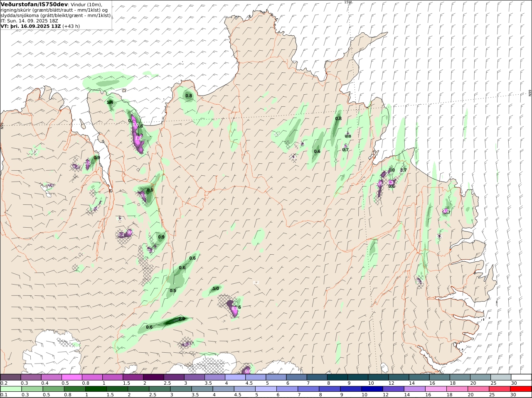This screenshot has width=532, height=398.
Task: Select the 8–9 dark teal snow swatch
Action: [337, 377]
